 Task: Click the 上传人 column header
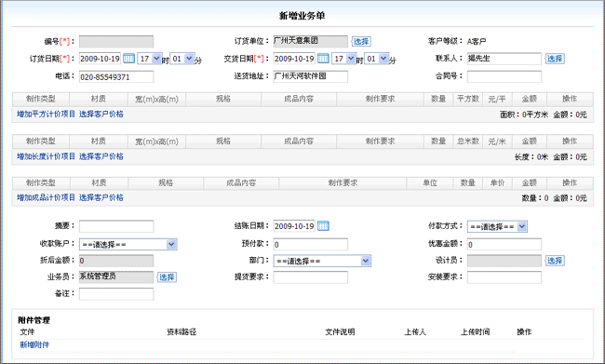[x=415, y=332]
